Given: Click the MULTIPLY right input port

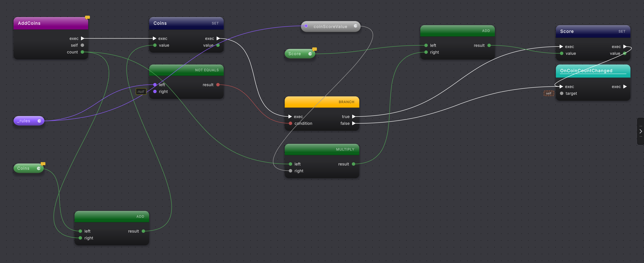Looking at the screenshot, I should click(x=290, y=171).
